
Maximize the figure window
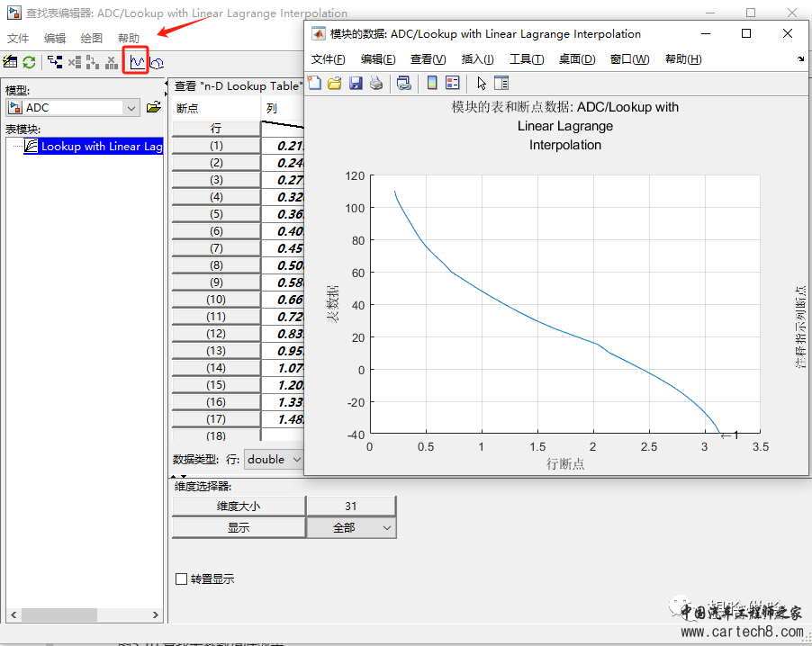tap(745, 33)
